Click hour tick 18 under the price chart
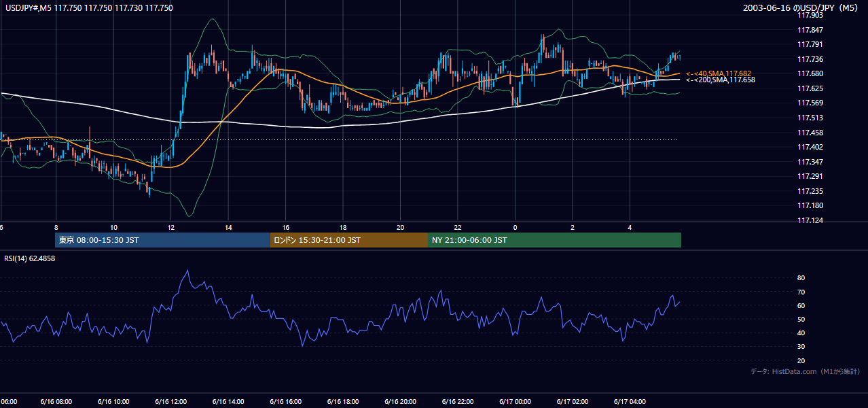The width and height of the screenshot is (868, 408). 343,227
